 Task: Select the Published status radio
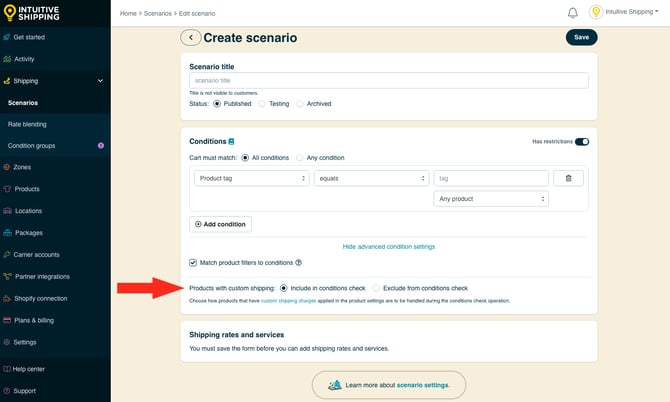pos(217,104)
